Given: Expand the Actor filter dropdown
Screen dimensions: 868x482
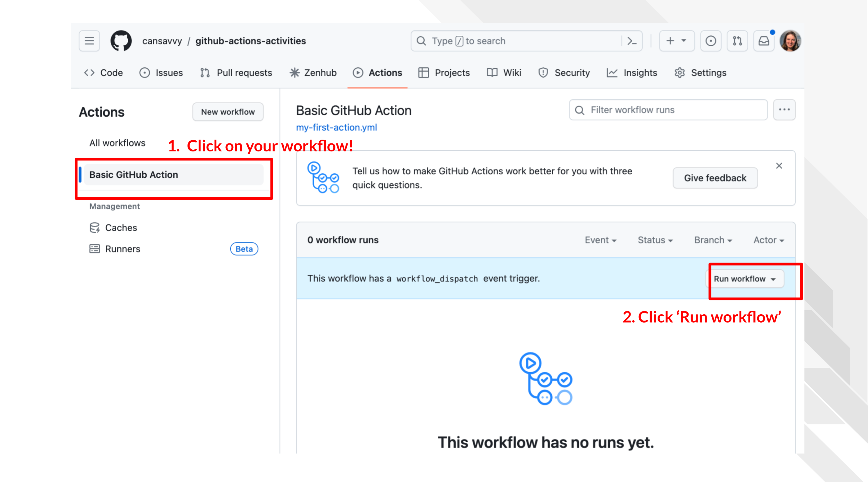Looking at the screenshot, I should 768,240.
